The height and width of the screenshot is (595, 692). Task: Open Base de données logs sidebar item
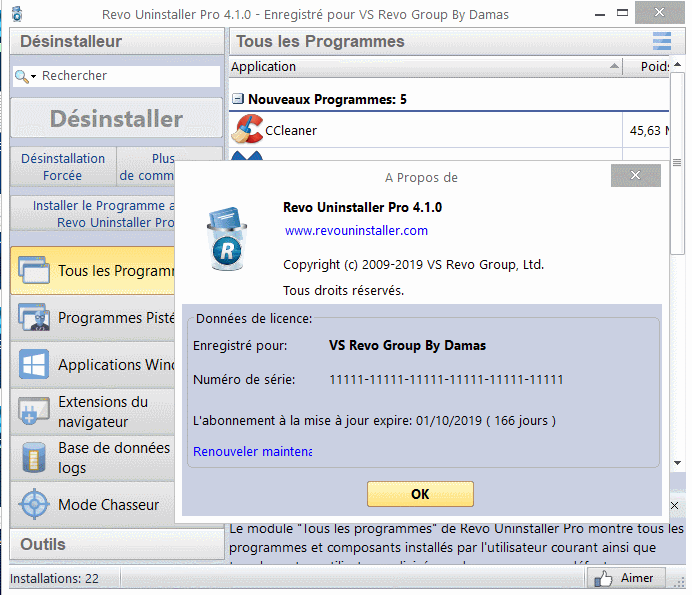93,458
